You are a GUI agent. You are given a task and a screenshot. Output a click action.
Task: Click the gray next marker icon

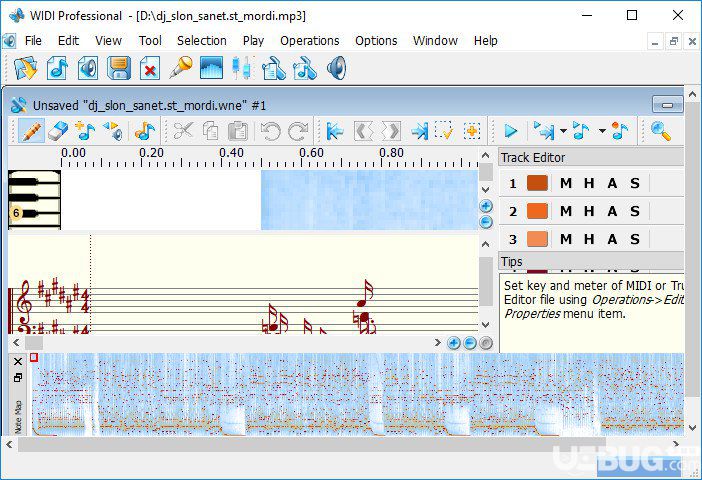pos(391,131)
